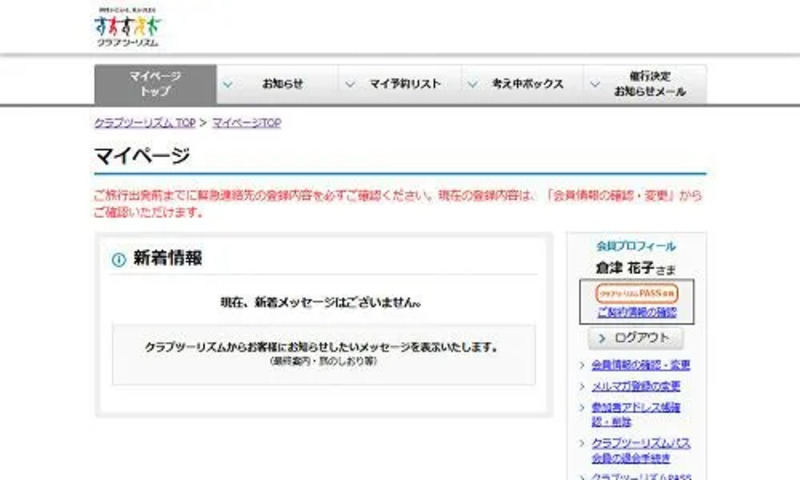Screen dimensions: 800x480
Task: Expand the chevron beside お知らせ
Action: pos(228,84)
